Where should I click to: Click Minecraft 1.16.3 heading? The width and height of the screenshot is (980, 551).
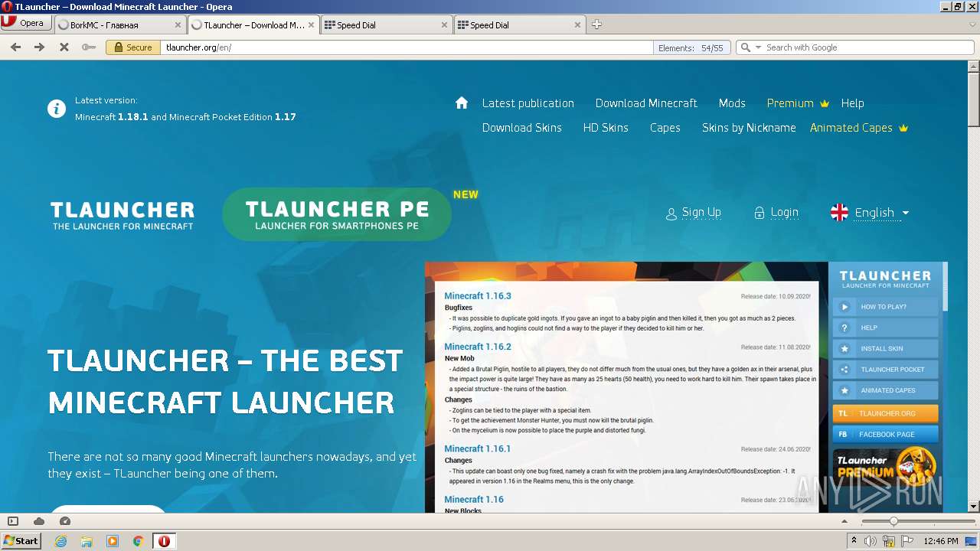tap(478, 296)
